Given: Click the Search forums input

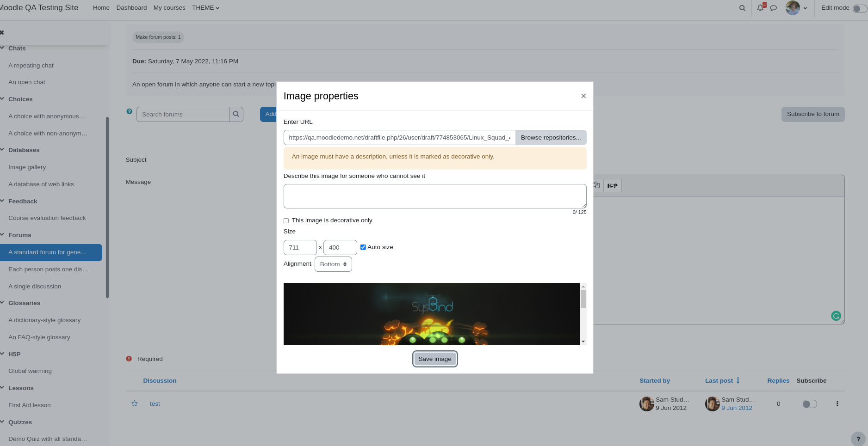Looking at the screenshot, I should pyautogui.click(x=183, y=114).
